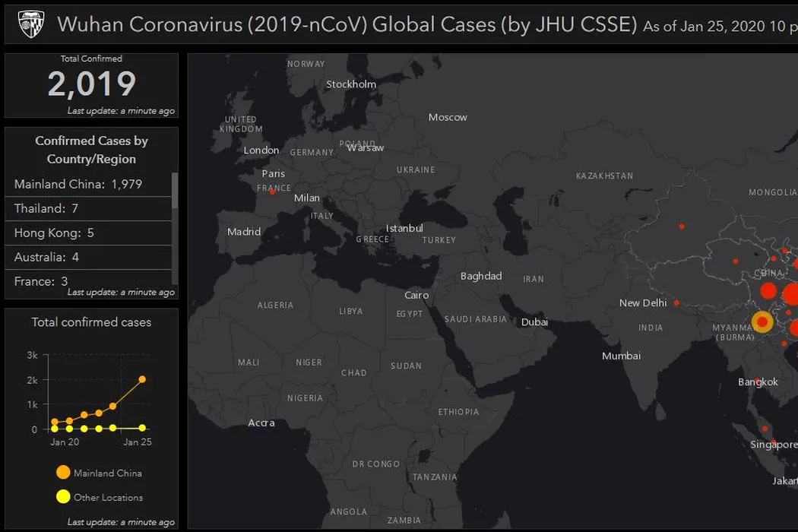Click the London label on the map
Image resolution: width=798 pixels, height=532 pixels.
[261, 150]
